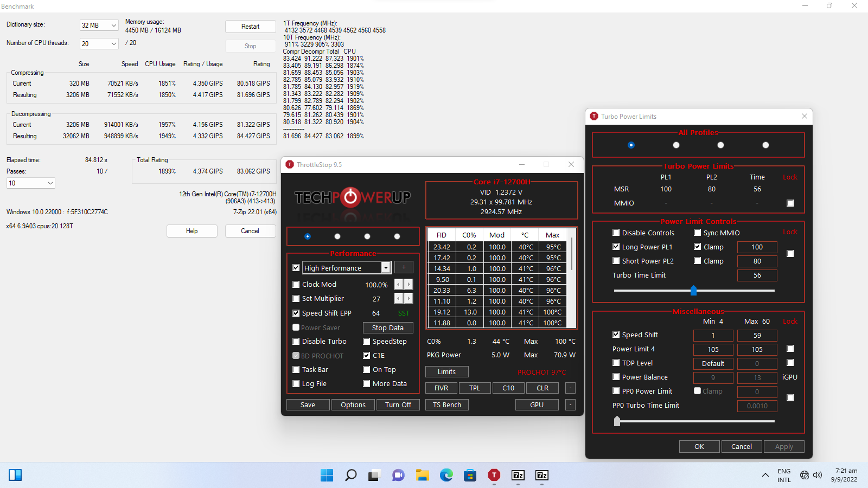Toggle the C1E checkbox
Image resolution: width=868 pixels, height=488 pixels.
pyautogui.click(x=367, y=355)
